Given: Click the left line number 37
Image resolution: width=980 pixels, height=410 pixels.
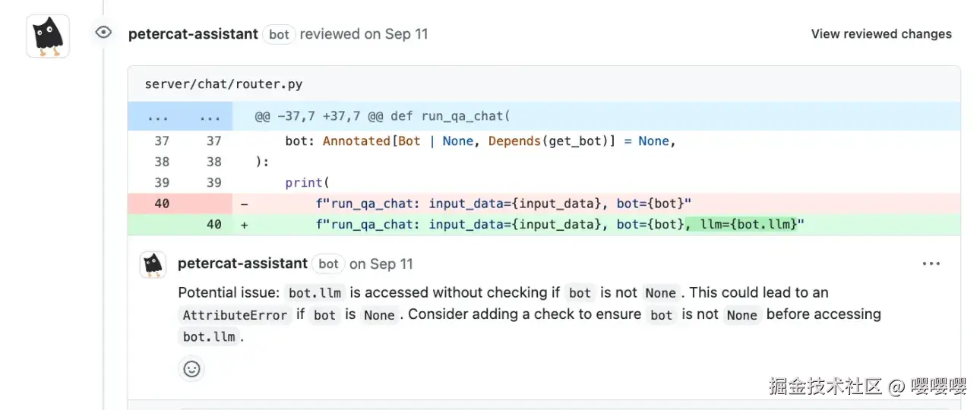Looking at the screenshot, I should 162,140.
